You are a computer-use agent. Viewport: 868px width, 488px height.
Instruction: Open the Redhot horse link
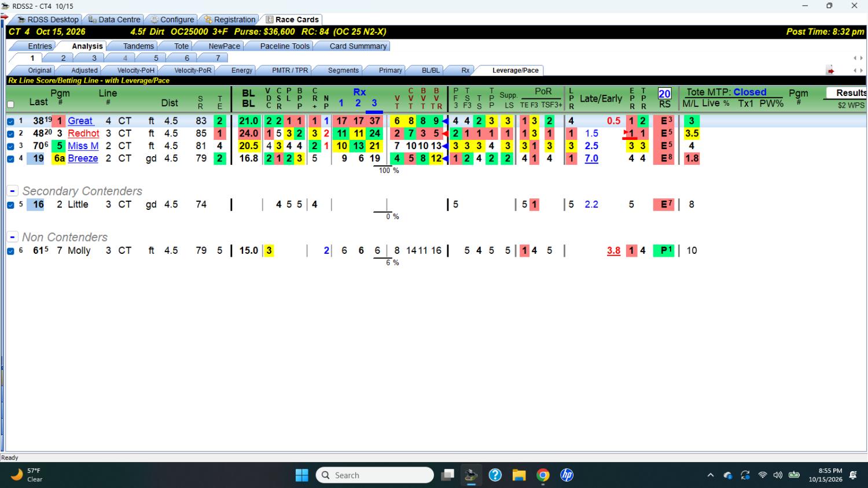tap(83, 134)
